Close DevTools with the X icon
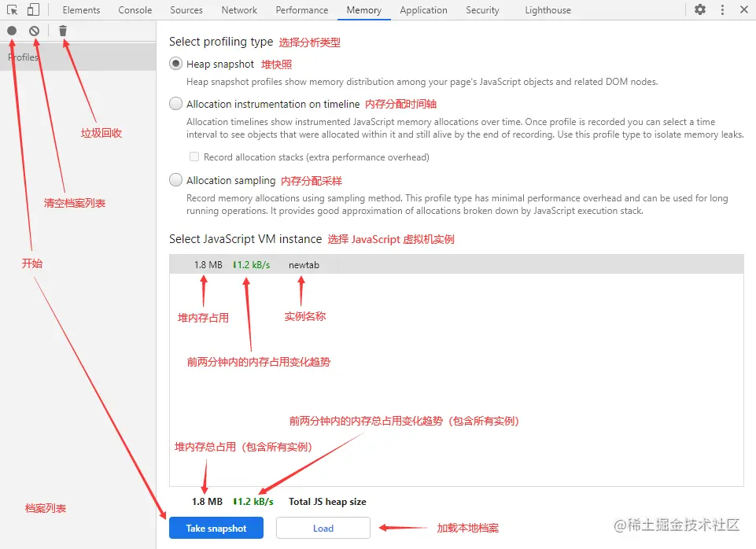The image size is (756, 549). click(744, 9)
